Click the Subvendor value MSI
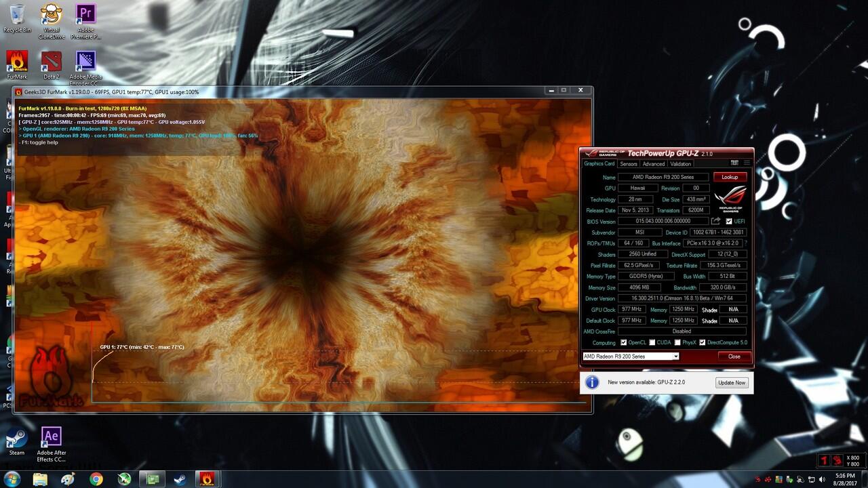The image size is (868, 488). (x=639, y=232)
